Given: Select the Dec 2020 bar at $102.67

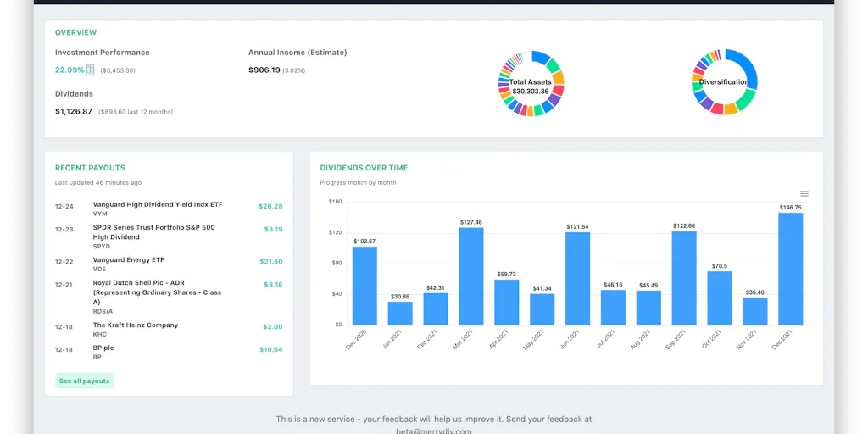Looking at the screenshot, I should (364, 287).
